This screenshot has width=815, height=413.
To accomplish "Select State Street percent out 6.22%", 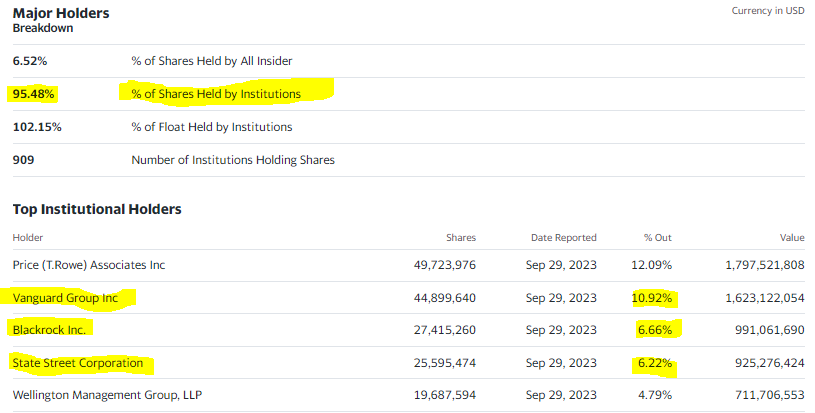I will 655,363.
